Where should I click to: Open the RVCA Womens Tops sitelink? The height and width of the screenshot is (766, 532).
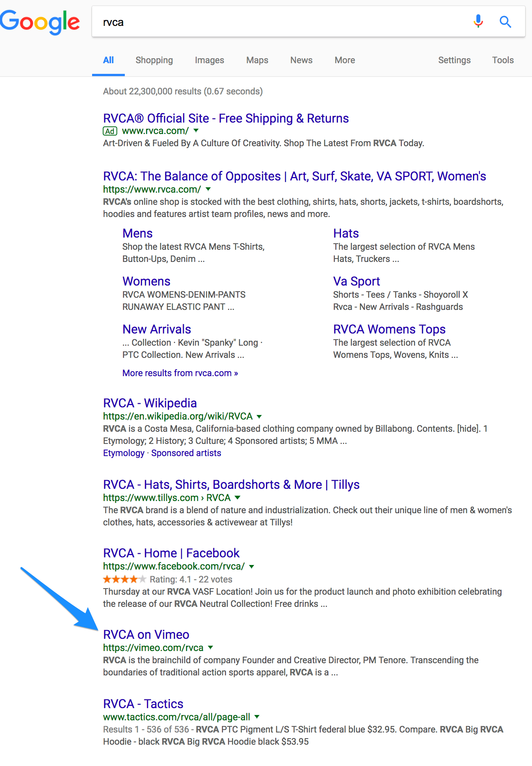pos(389,329)
